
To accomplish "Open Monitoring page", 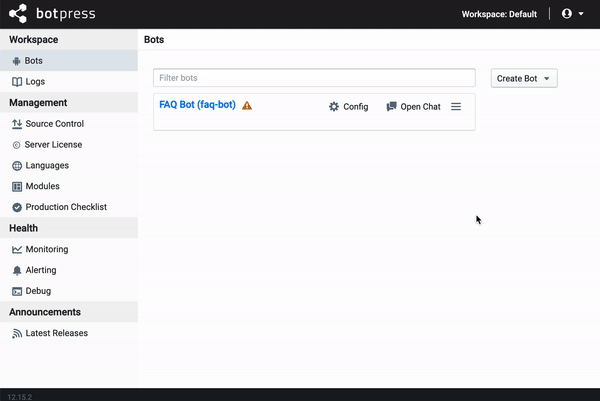I will coord(69,249).
